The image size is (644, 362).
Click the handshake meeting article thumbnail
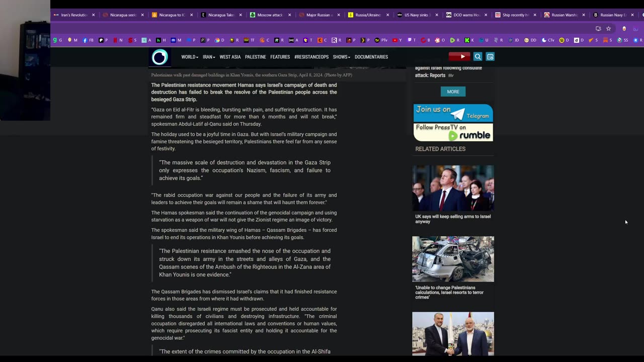tap(453, 334)
